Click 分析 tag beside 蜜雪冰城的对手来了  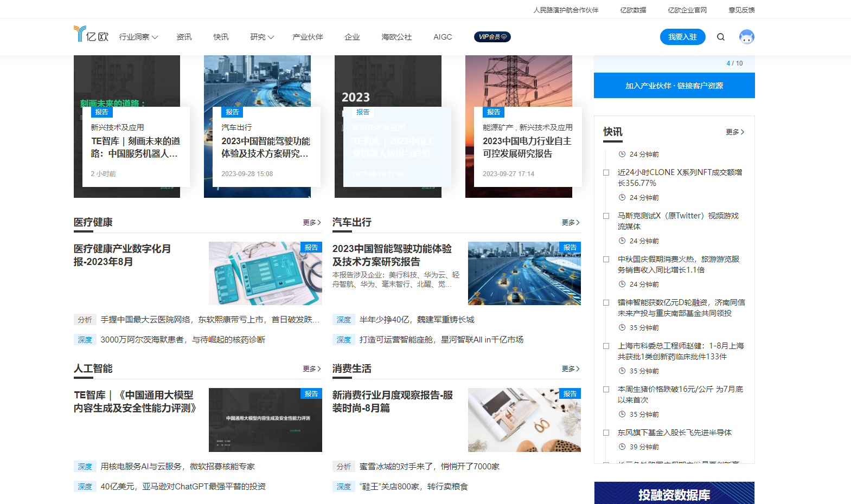[x=344, y=467]
